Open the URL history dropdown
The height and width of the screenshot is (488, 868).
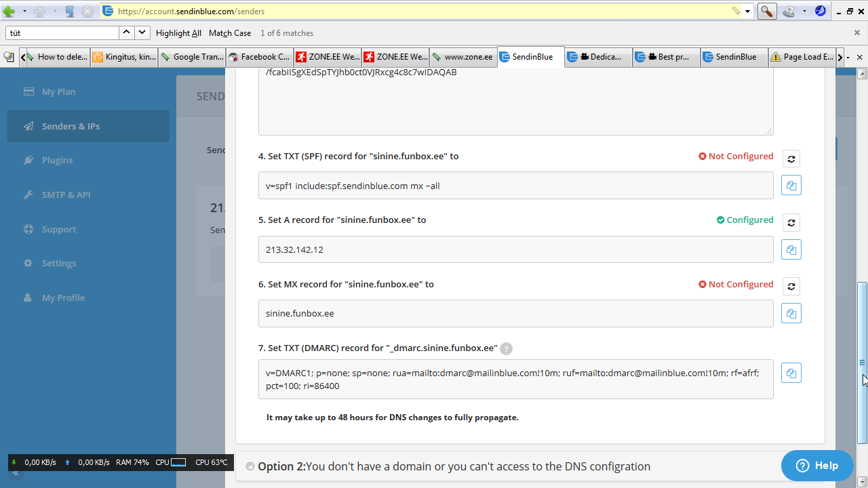pos(747,12)
